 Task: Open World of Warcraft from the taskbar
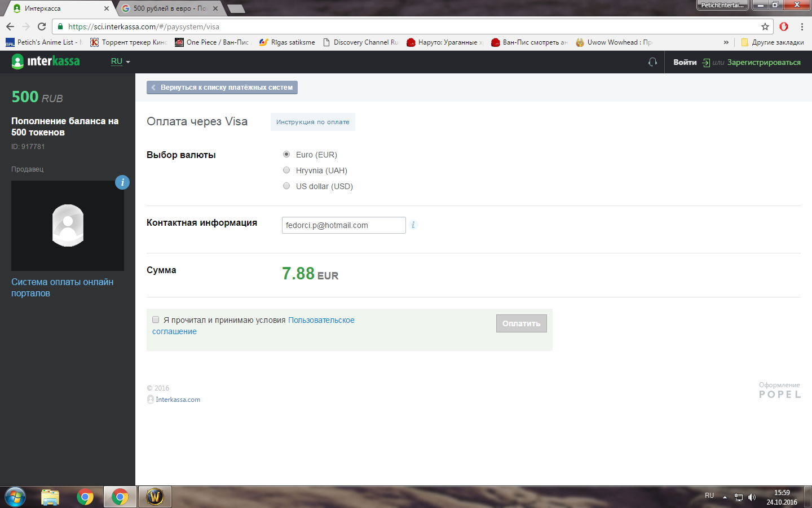click(x=155, y=497)
